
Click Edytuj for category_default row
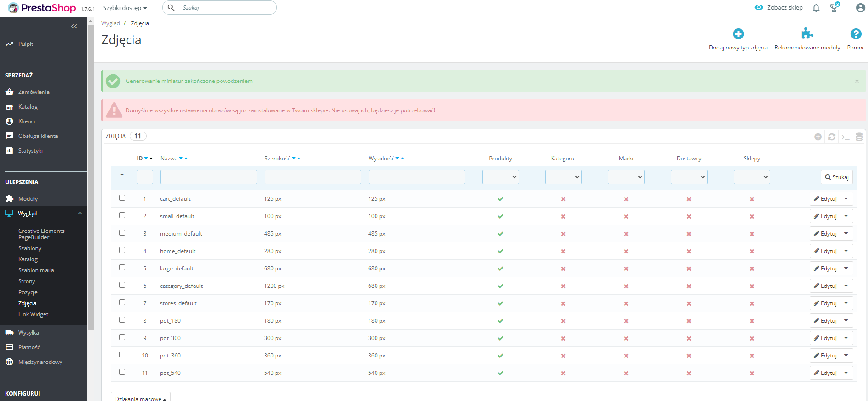click(x=825, y=286)
